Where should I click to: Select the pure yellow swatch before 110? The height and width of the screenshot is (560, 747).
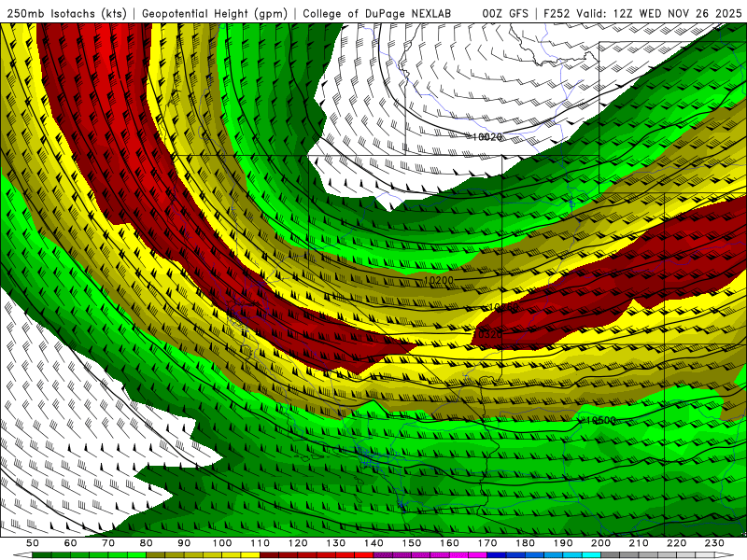tap(250, 555)
